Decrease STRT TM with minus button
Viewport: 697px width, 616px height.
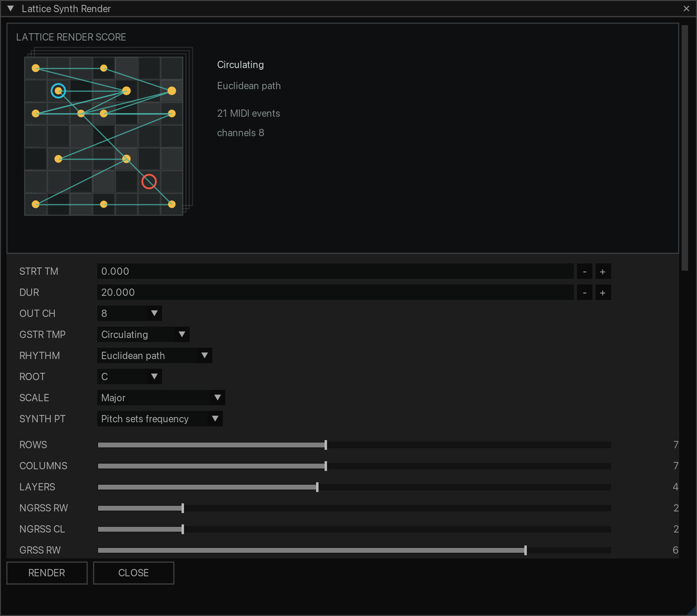click(x=585, y=271)
